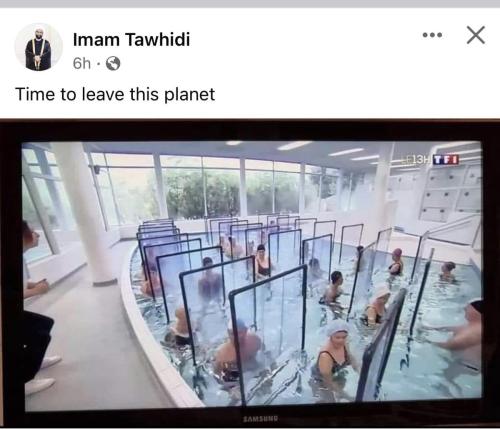Viewport: 500px width, 430px height.
Task: Click the Samsung logo on the TV bezel
Action: click(x=260, y=418)
